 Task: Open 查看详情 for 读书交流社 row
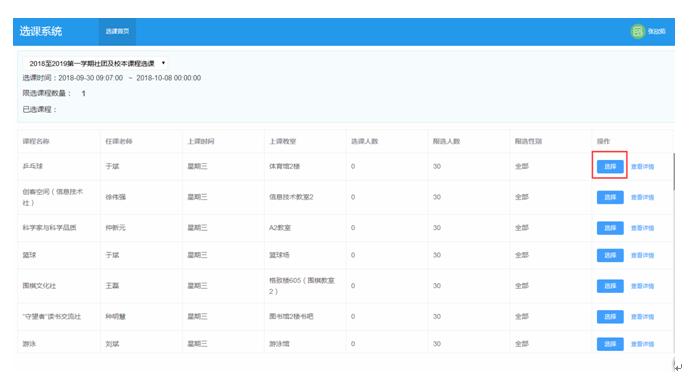(642, 317)
